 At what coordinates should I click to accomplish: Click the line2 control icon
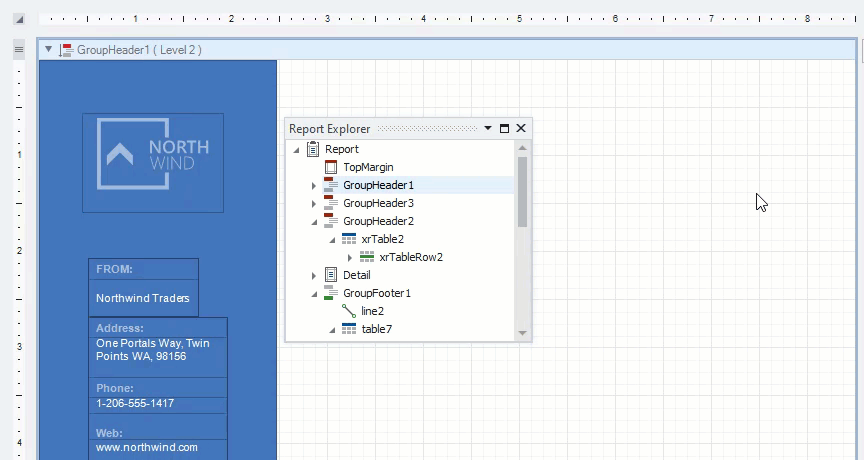click(x=349, y=311)
